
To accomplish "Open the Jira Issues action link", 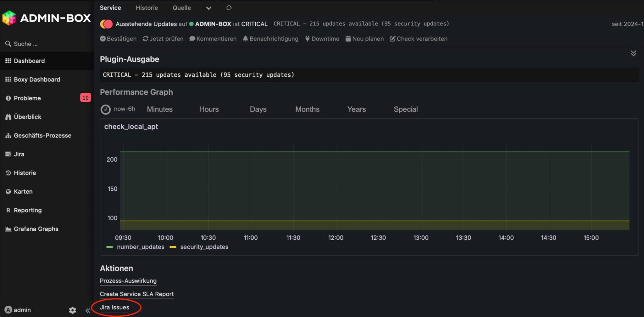I will (x=114, y=307).
